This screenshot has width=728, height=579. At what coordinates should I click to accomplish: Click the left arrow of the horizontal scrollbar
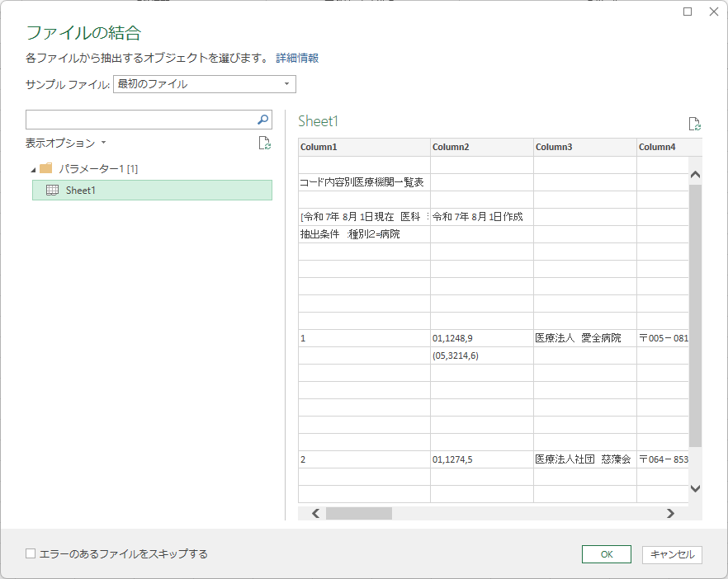click(314, 513)
